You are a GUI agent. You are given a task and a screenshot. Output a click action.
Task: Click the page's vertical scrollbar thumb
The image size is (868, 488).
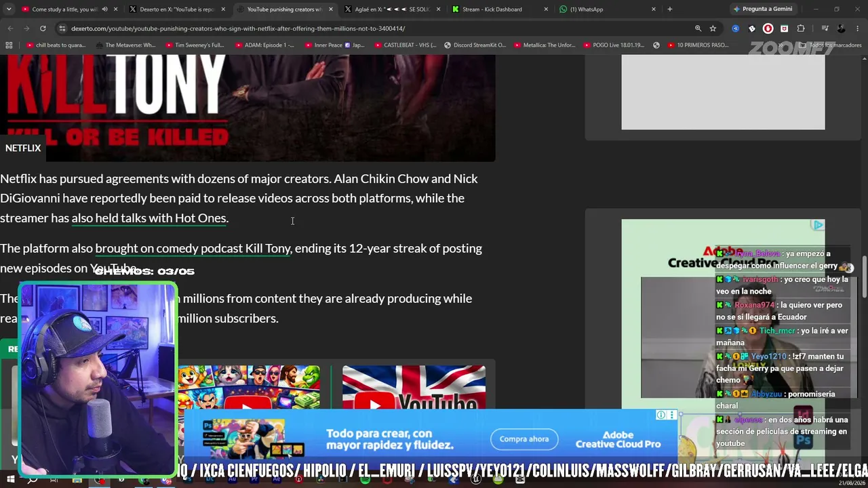[x=864, y=277]
